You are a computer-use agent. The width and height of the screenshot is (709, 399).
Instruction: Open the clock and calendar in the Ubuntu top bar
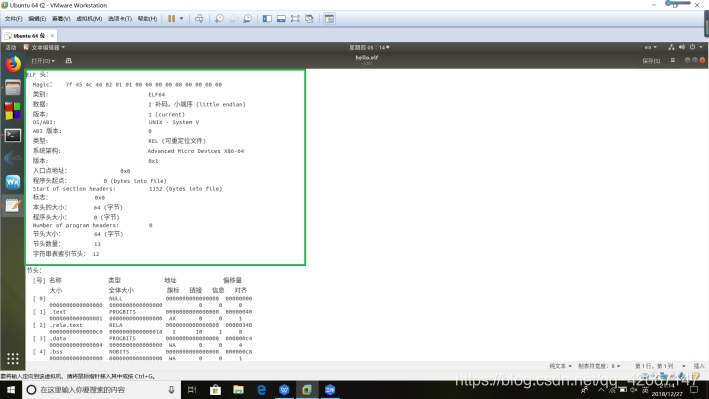point(369,47)
